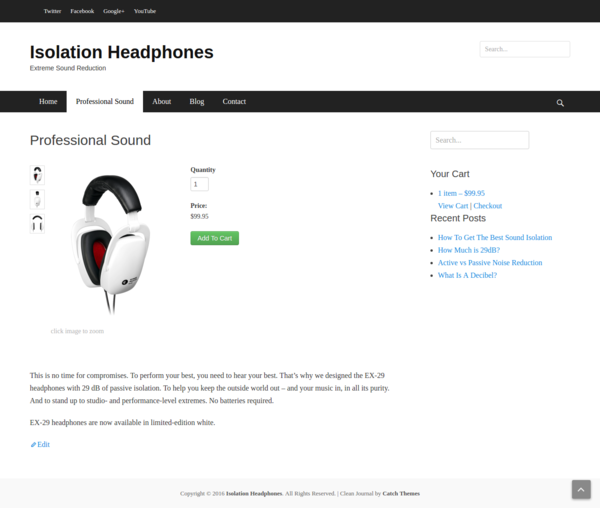The image size is (600, 508).
Task: Go to the Blog page
Action: 197,101
